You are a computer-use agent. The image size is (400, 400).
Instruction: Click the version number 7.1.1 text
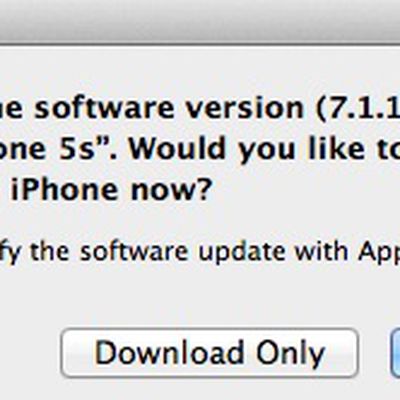pyautogui.click(x=361, y=107)
